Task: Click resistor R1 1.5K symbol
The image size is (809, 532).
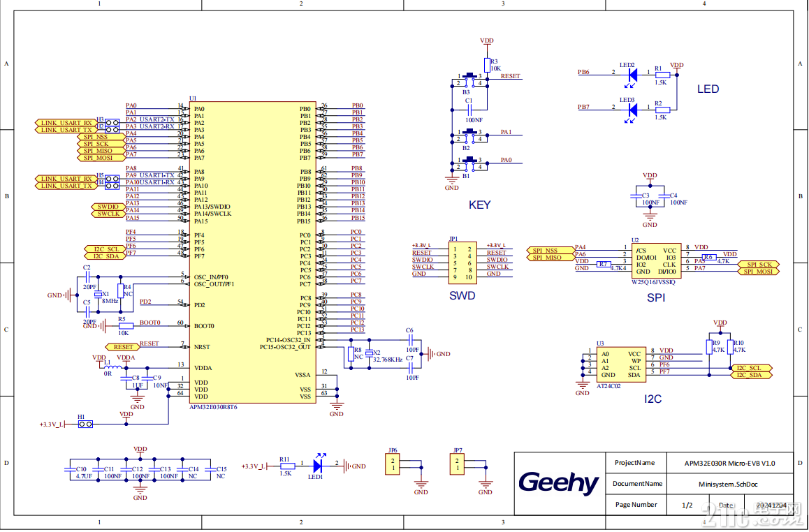Action: (662, 75)
